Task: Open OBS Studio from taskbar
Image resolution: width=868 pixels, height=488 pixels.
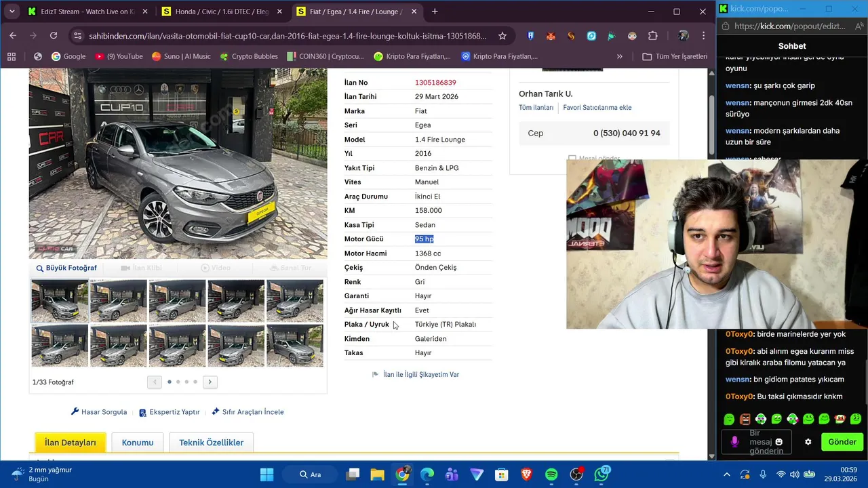Action: [x=576, y=474]
